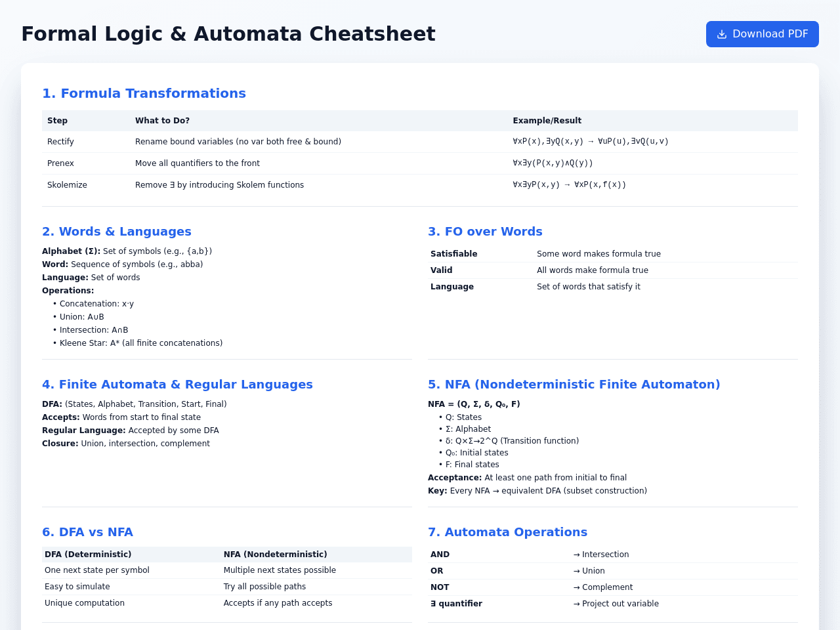Click the '7. Automata Operations' heading
Image resolution: width=840 pixels, height=630 pixels.
coord(507,532)
